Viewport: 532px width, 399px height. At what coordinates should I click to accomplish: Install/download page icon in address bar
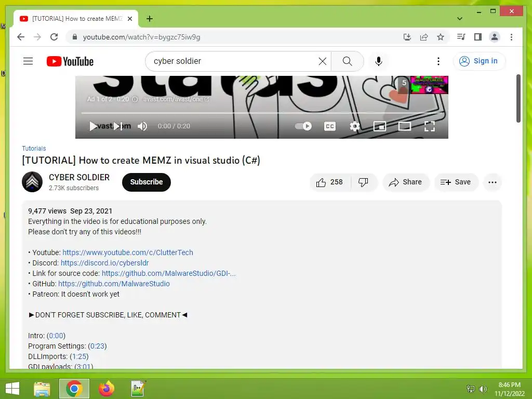pyautogui.click(x=407, y=37)
